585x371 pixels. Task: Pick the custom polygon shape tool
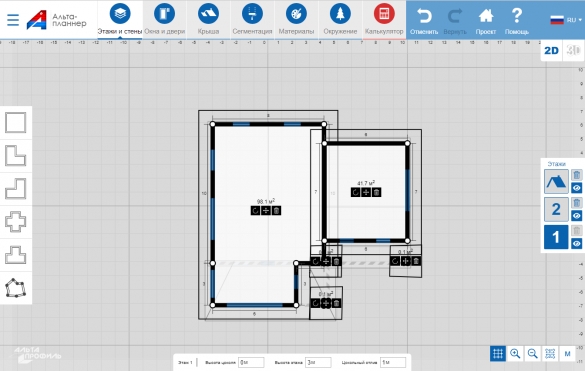[15, 288]
